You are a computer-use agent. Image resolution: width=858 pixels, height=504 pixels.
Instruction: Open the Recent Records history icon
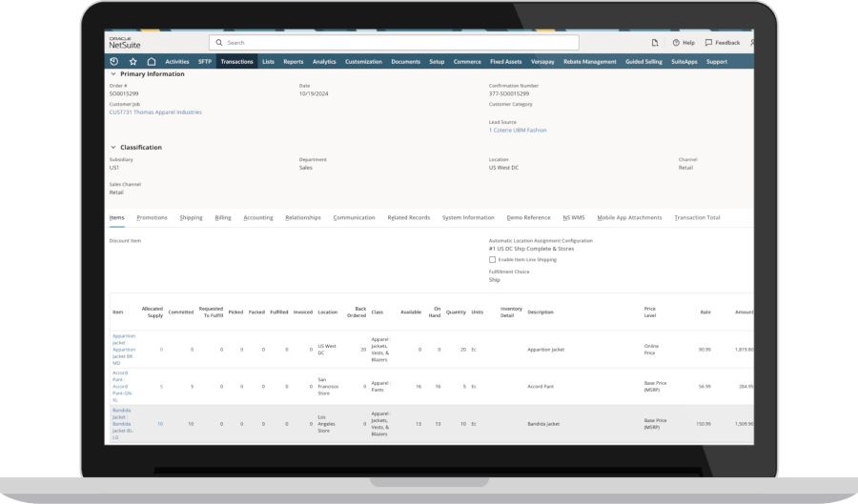click(x=113, y=62)
